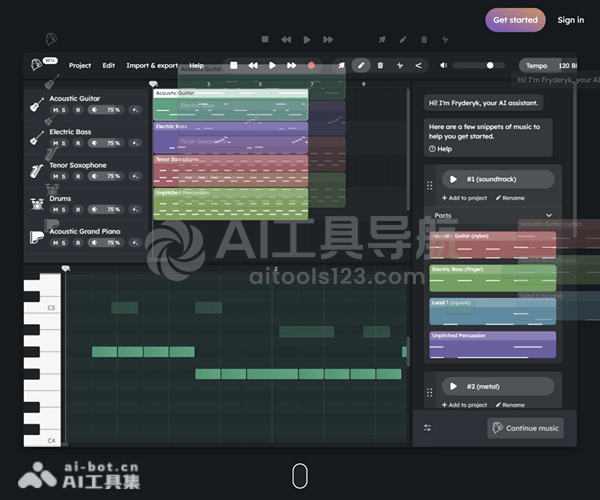The height and width of the screenshot is (500, 600).
Task: Start playback with the main play button
Action: click(272, 65)
